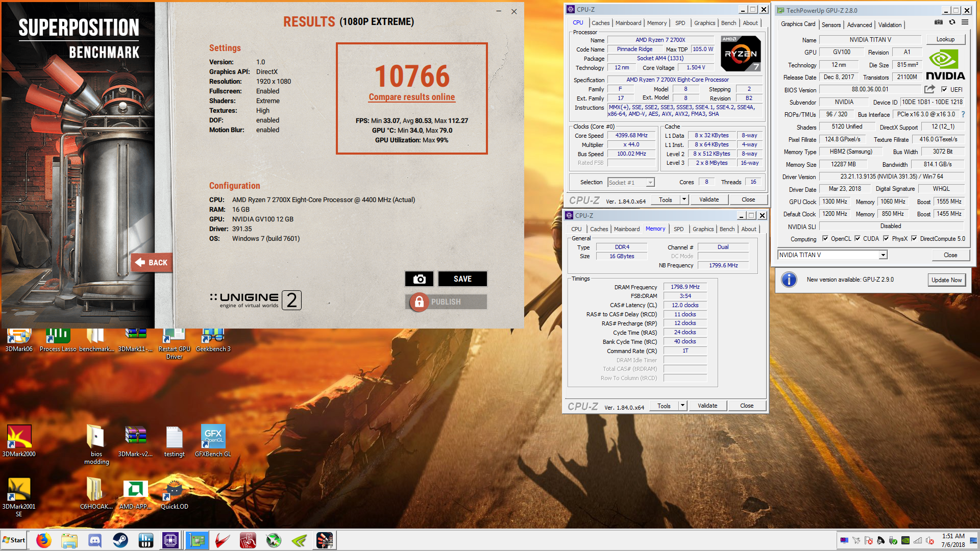This screenshot has height=551, width=980.
Task: Open the 3DMark2001 SE shortcut
Action: click(19, 497)
